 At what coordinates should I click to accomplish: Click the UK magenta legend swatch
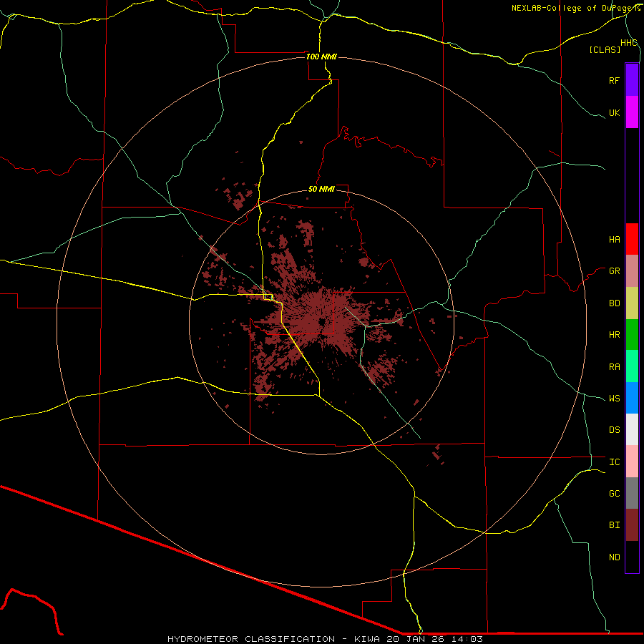pyautogui.click(x=632, y=112)
